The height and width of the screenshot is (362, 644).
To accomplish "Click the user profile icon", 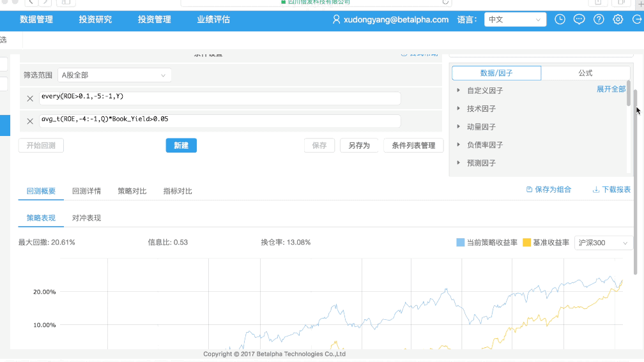I will click(x=336, y=19).
